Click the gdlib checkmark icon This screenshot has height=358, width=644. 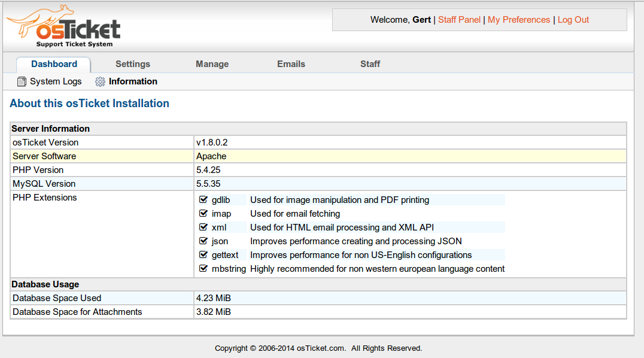[203, 200]
